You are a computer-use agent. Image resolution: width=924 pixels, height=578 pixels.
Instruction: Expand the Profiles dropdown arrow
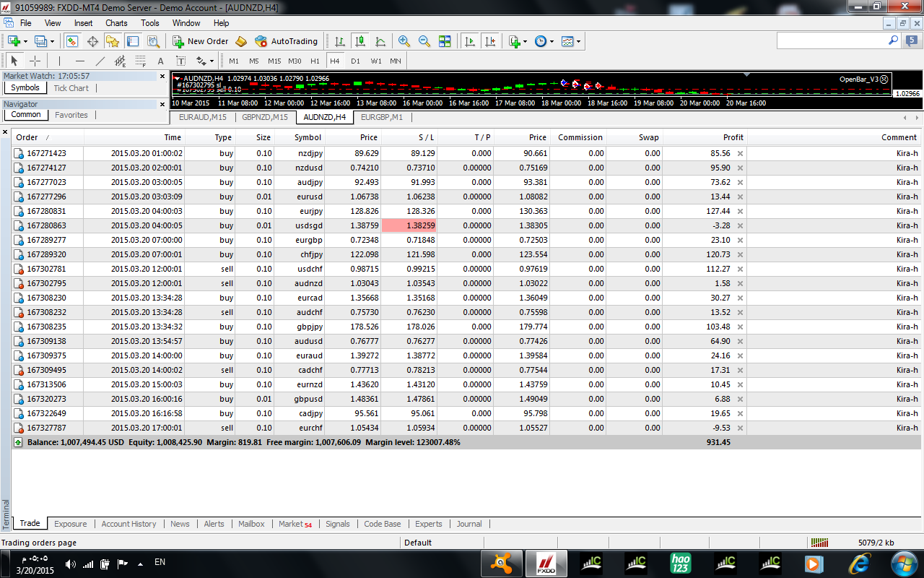click(53, 41)
